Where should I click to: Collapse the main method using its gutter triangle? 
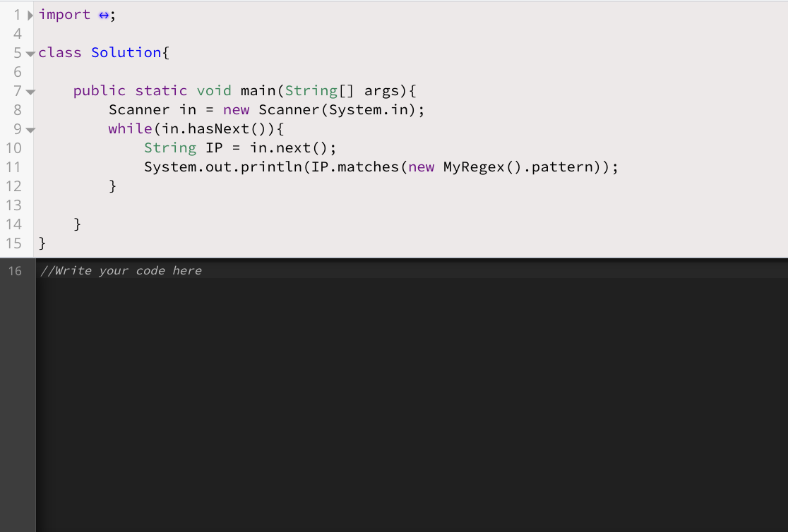[x=29, y=90]
